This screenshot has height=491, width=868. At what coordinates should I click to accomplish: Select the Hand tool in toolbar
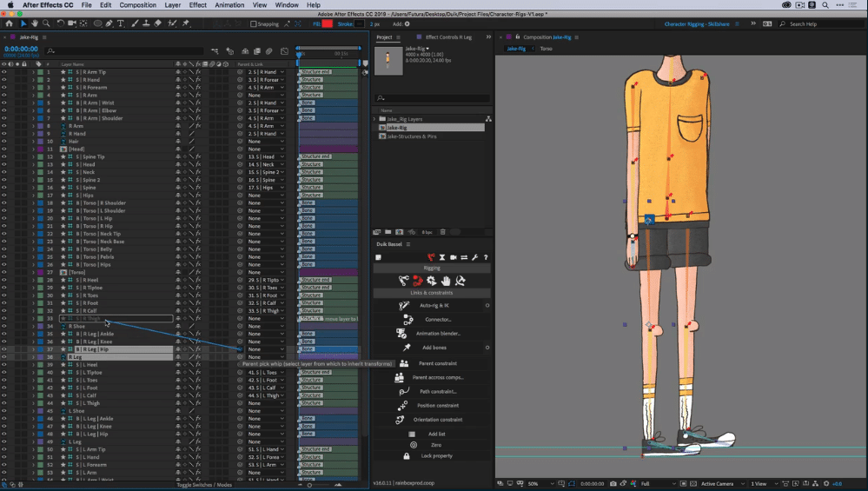click(35, 23)
